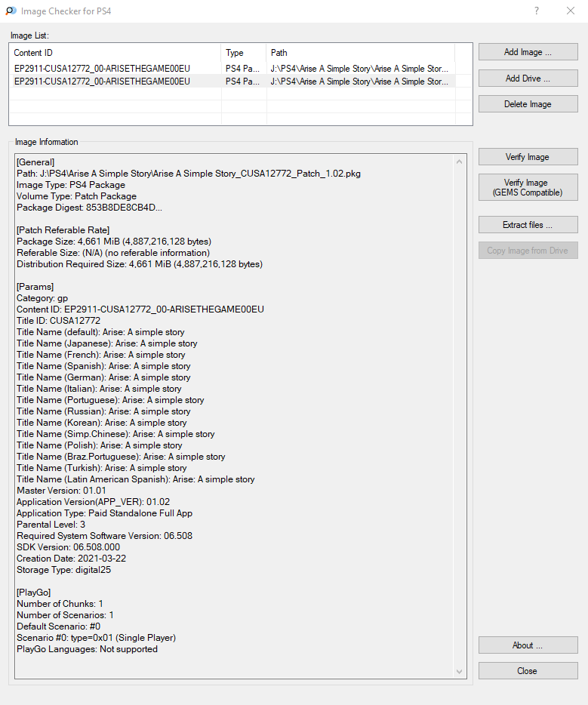Click the Title Name (Korean) line
The width and height of the screenshot is (588, 705).
tap(102, 423)
